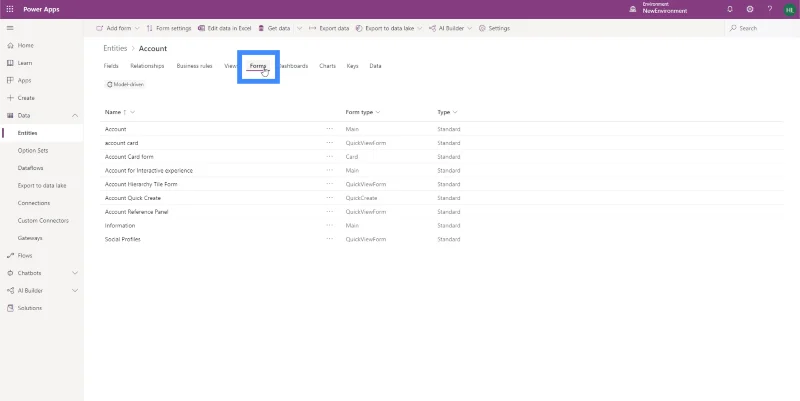
Task: Open more options for Social Profiles row
Action: coord(330,239)
